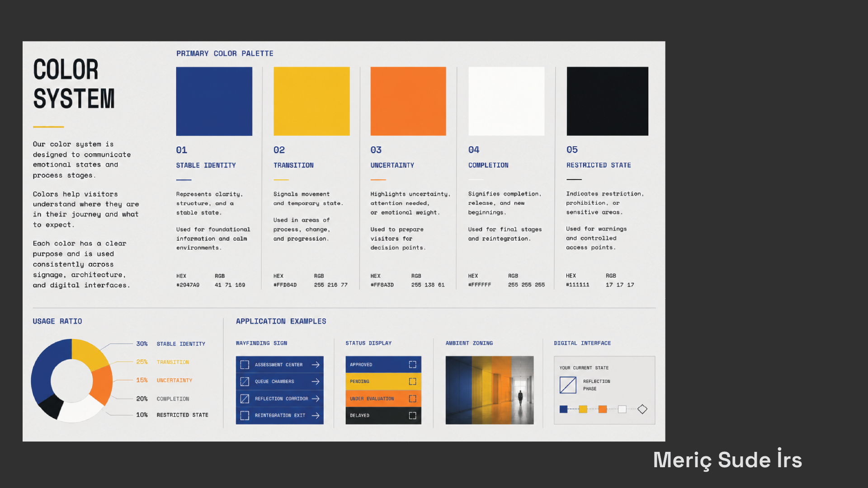Click the 10% Restricted State legend entry

pos(172,415)
